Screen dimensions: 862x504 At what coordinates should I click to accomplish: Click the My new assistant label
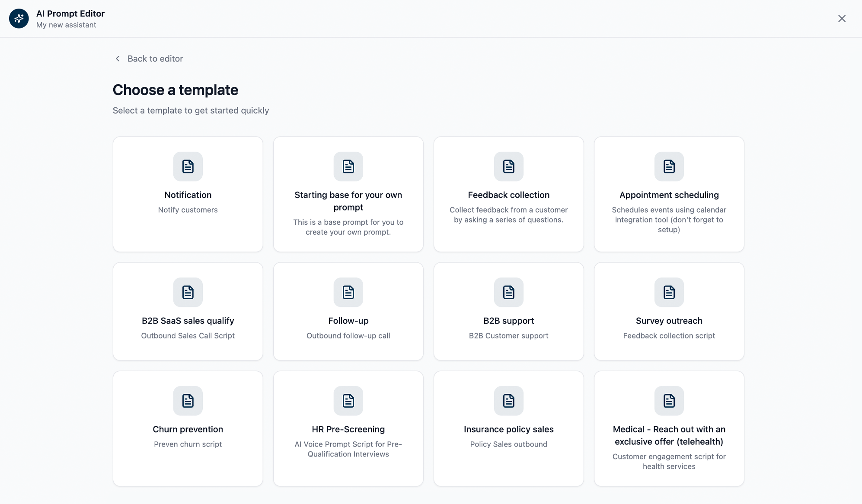click(67, 25)
